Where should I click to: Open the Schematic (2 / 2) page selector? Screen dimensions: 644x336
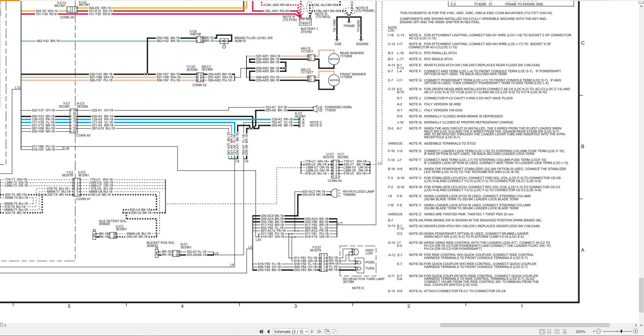tap(291, 331)
